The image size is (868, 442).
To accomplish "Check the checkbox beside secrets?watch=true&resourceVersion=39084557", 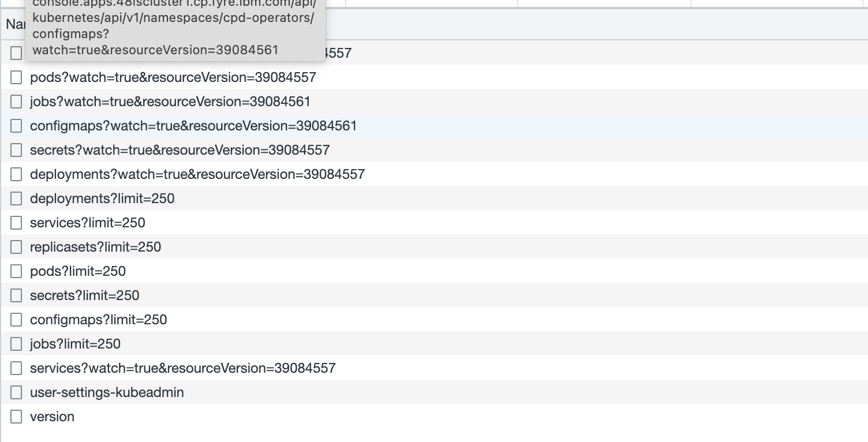I will [16, 149].
